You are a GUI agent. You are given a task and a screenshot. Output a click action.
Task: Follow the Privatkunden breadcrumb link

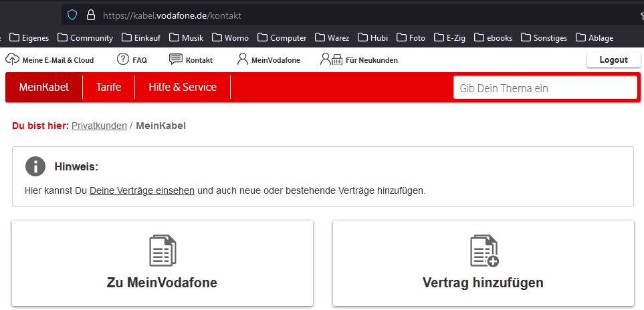click(x=99, y=126)
